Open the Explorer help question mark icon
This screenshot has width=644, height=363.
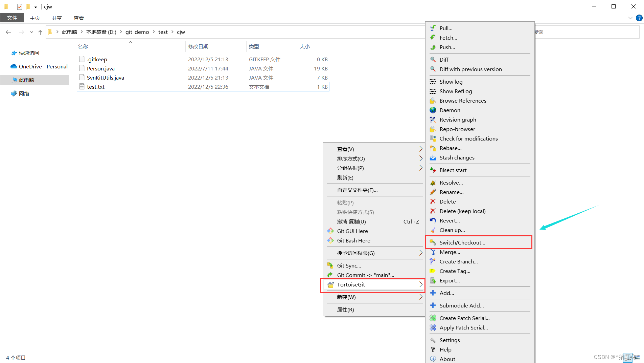[x=639, y=18]
